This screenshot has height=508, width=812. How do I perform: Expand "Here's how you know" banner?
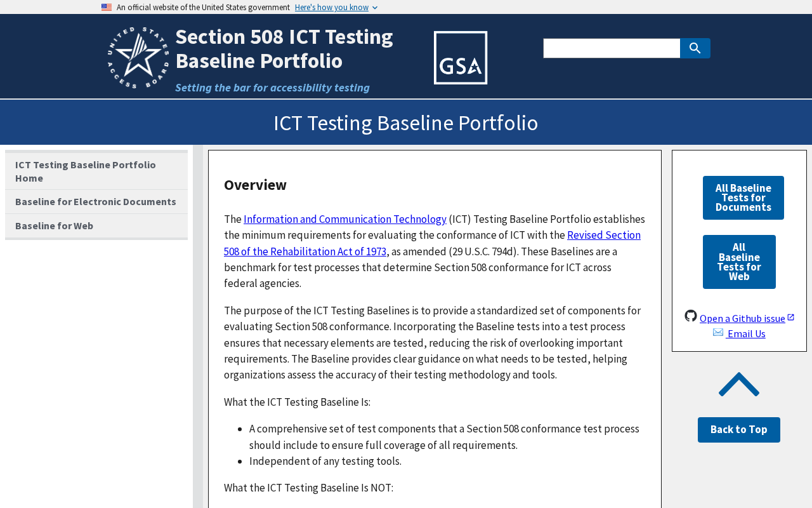[x=336, y=8]
